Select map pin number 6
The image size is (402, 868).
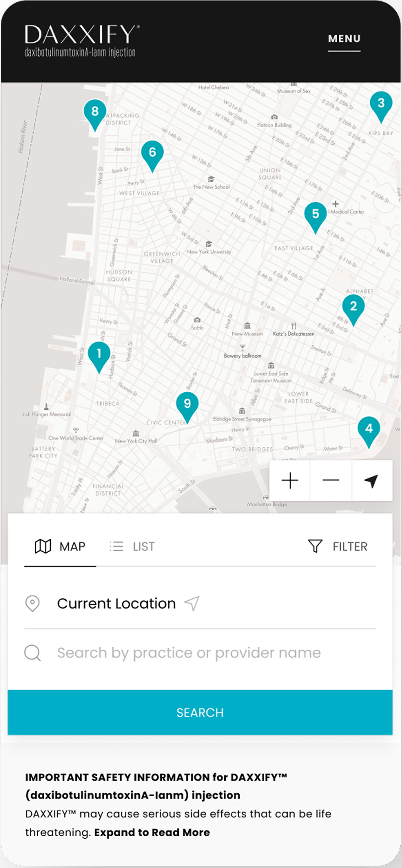(152, 156)
